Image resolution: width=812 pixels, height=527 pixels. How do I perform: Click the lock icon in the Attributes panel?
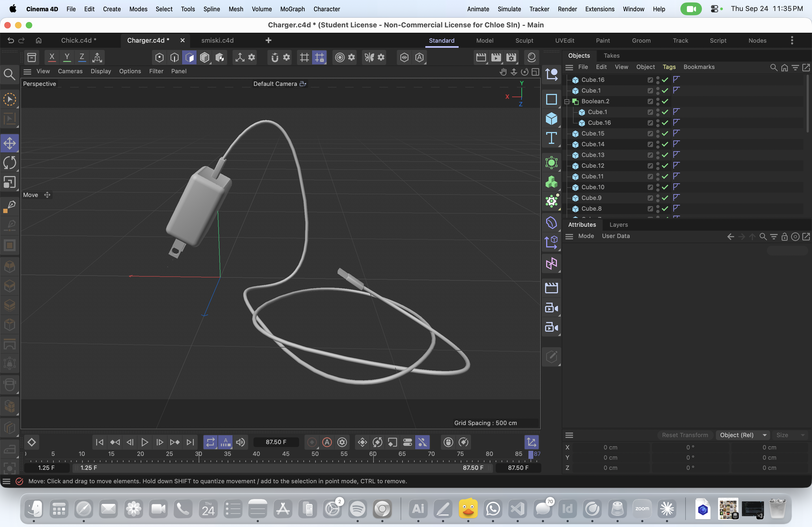[x=784, y=236]
